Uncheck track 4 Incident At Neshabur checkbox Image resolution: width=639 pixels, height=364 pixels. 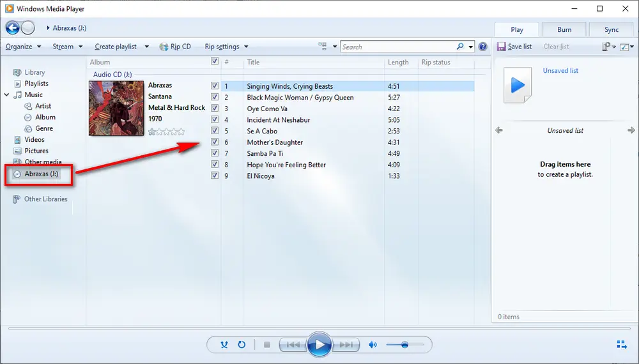(x=214, y=119)
